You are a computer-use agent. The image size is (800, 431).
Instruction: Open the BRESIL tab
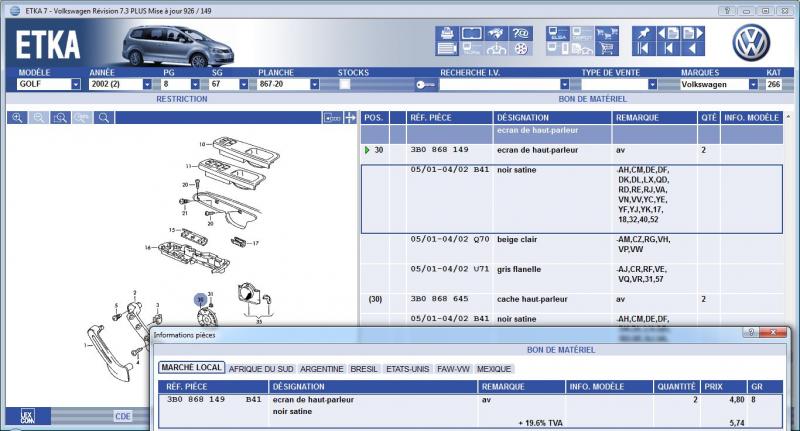coord(364,369)
